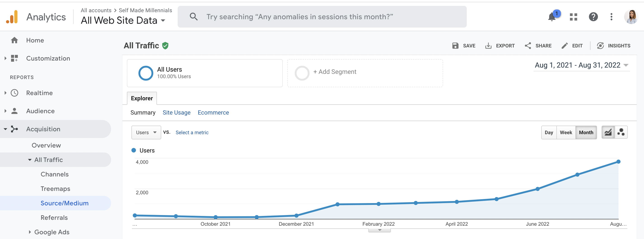Click the August 2022 chart data point
This screenshot has width=644, height=239.
pyautogui.click(x=618, y=162)
